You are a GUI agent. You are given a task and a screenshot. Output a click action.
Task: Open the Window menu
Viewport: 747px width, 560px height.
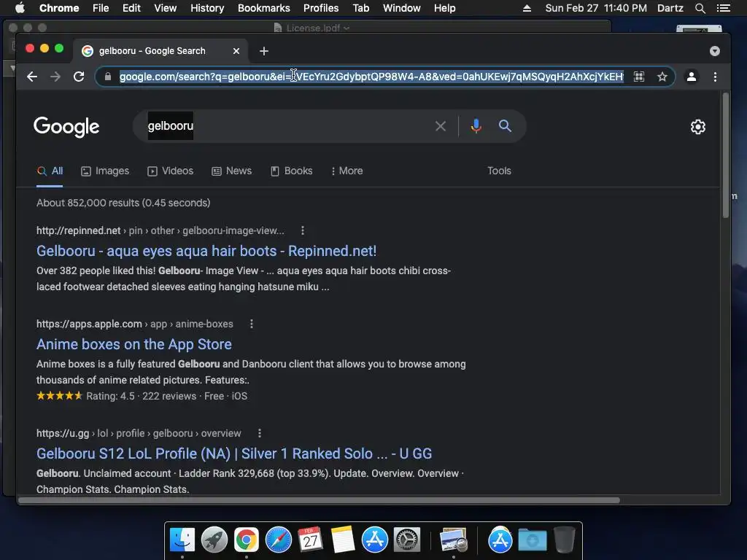pos(402,8)
